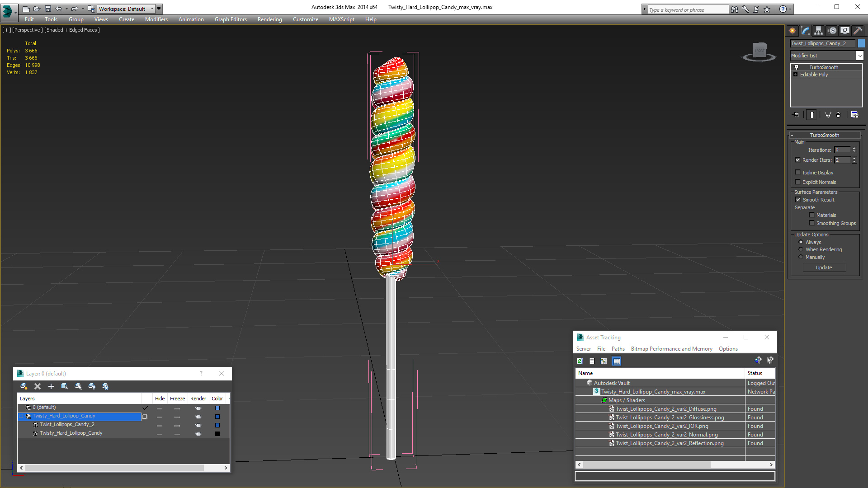This screenshot has width=868, height=488.
Task: Select Always update option
Action: tap(801, 242)
